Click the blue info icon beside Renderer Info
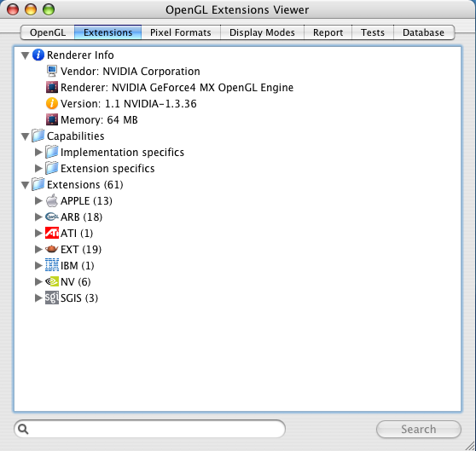This screenshot has height=451, width=476. point(38,55)
